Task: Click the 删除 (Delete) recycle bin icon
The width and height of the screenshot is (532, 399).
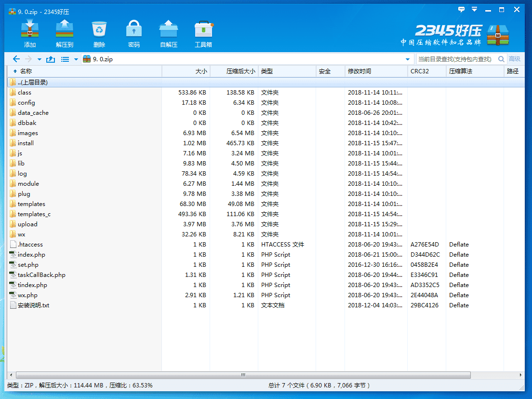Action: (99, 30)
